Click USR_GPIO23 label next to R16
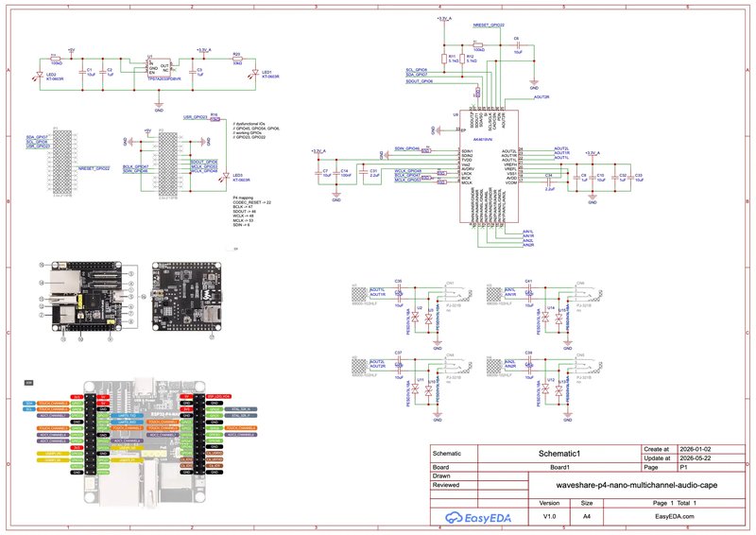Viewport: 756px width, 535px height. click(x=196, y=117)
